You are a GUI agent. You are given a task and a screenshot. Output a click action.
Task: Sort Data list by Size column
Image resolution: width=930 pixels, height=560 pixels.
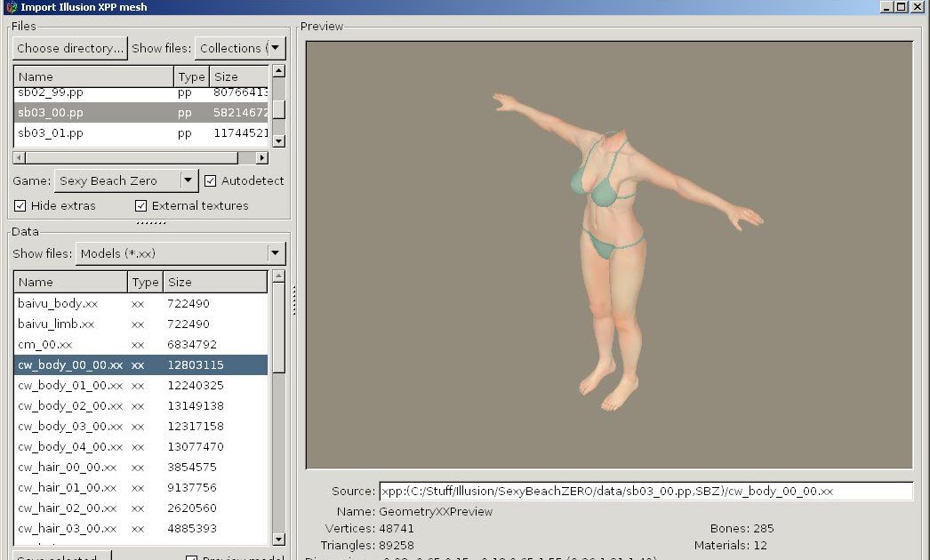click(x=215, y=282)
